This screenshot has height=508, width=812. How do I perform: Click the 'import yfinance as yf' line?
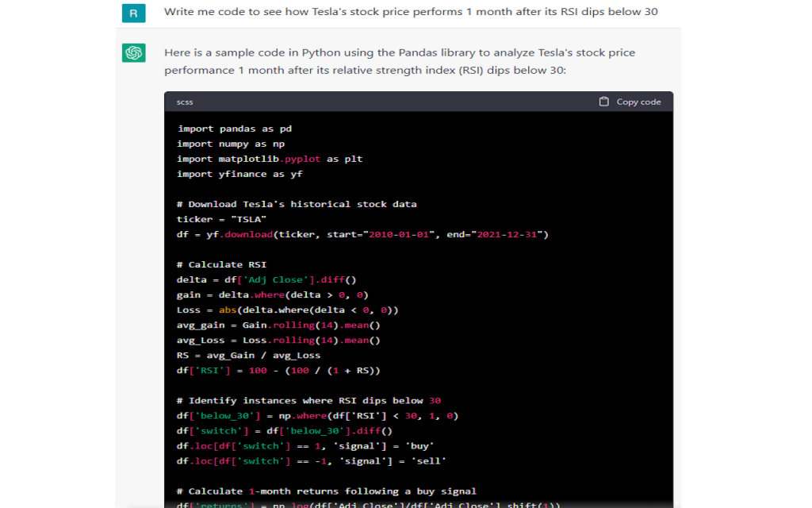tap(239, 174)
